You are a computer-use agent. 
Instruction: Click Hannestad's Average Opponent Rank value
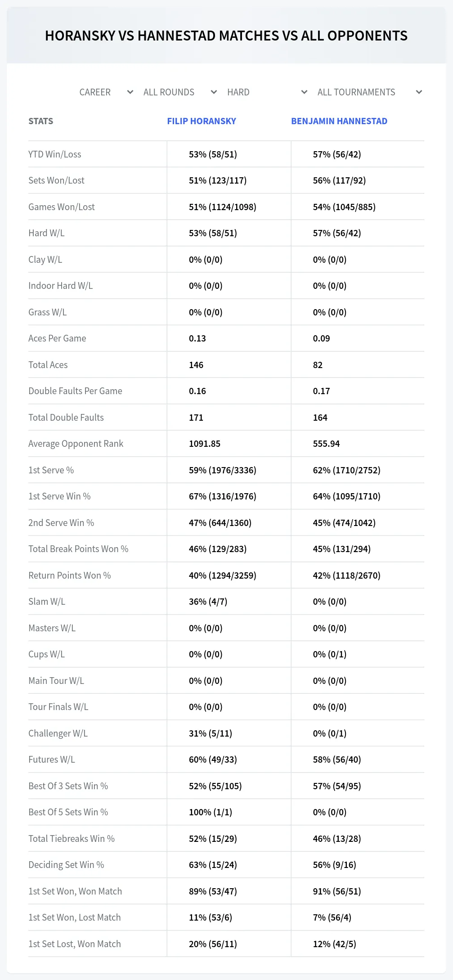coord(326,444)
